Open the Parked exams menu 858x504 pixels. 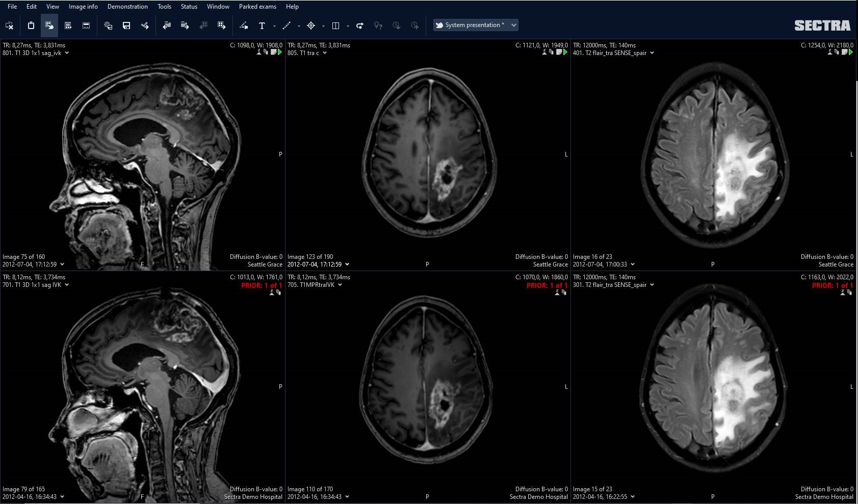click(x=257, y=7)
